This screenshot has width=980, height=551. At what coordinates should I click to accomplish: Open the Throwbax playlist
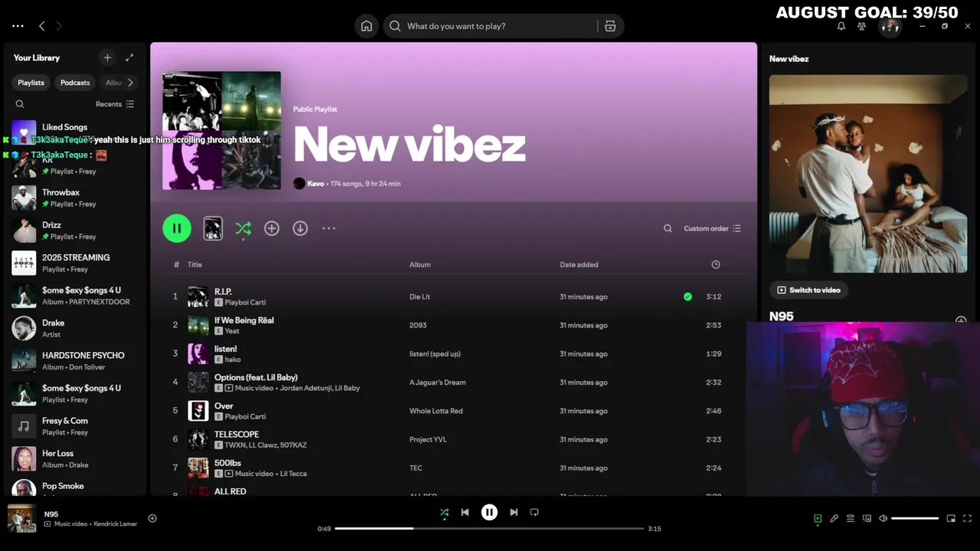coord(75,197)
